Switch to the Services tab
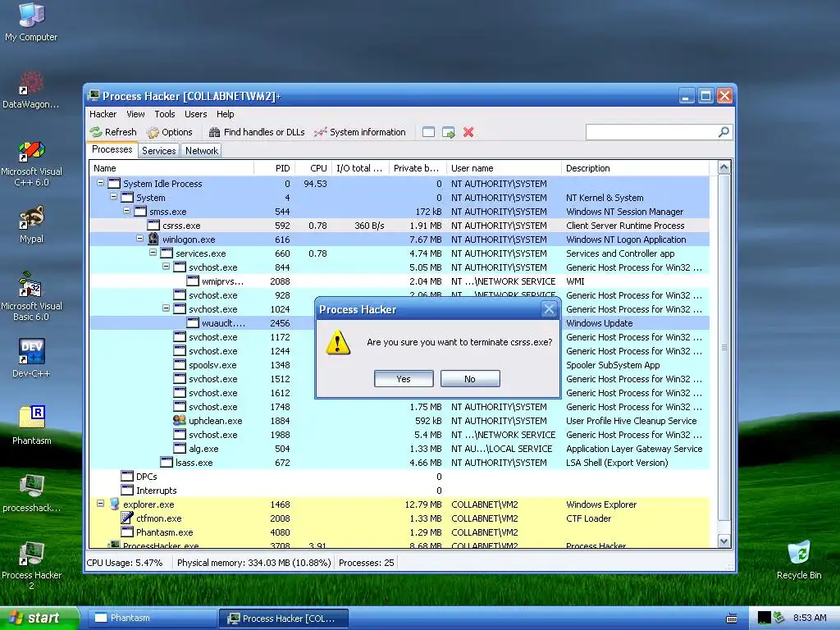Viewport: 840px width, 630px height. (158, 151)
